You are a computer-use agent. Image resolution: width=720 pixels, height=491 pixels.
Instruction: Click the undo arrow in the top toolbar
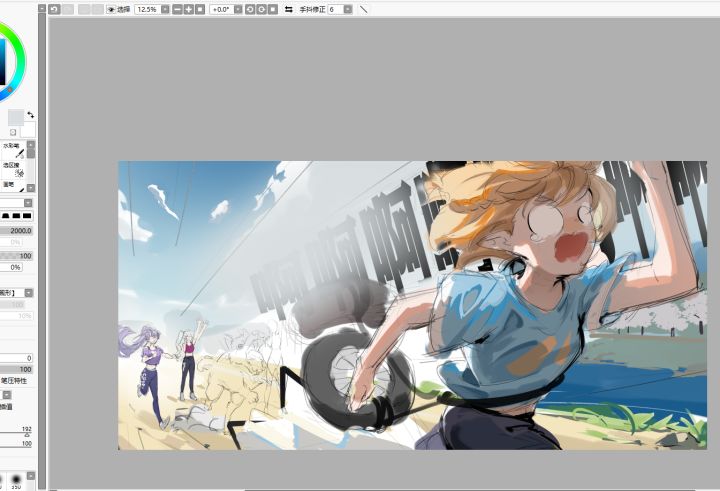click(54, 9)
